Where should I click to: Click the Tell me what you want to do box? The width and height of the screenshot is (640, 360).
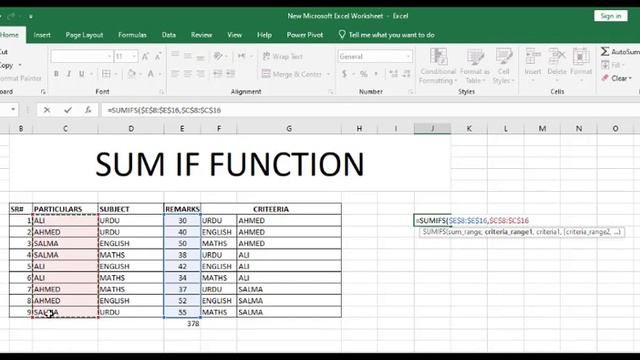tap(387, 35)
